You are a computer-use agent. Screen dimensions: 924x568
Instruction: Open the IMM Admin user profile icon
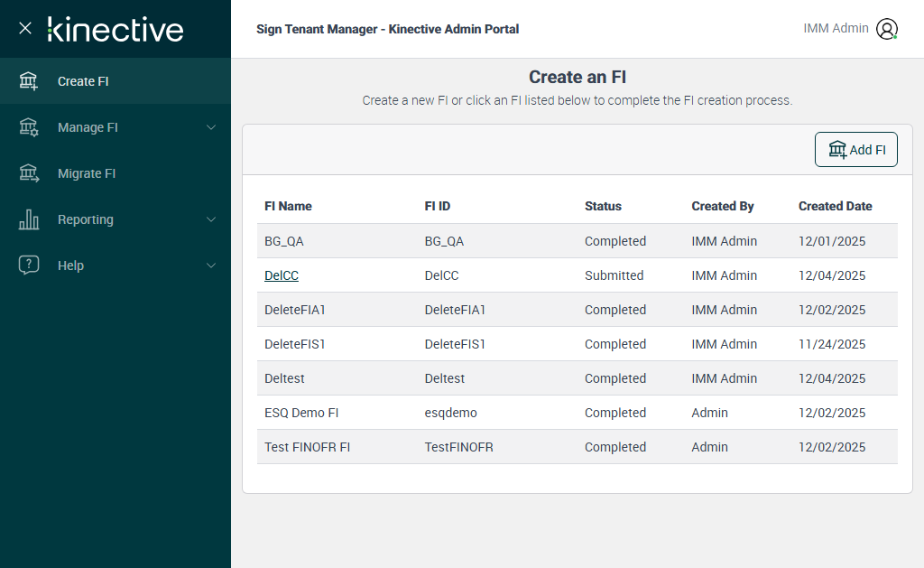coord(887,29)
